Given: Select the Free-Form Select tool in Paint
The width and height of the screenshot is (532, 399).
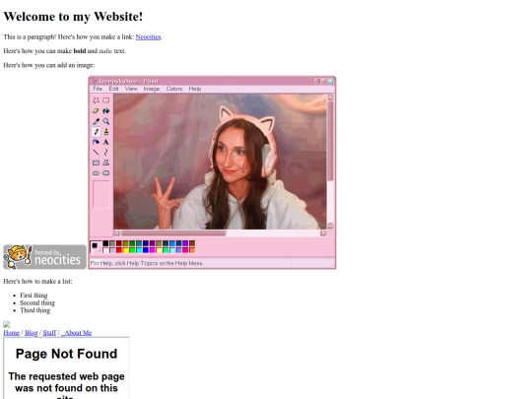Looking at the screenshot, I should coord(96,100).
